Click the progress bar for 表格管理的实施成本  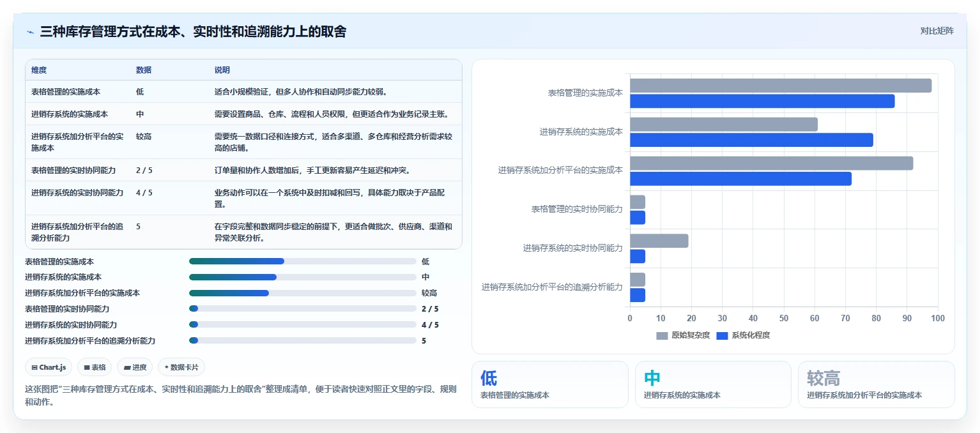coord(303,261)
